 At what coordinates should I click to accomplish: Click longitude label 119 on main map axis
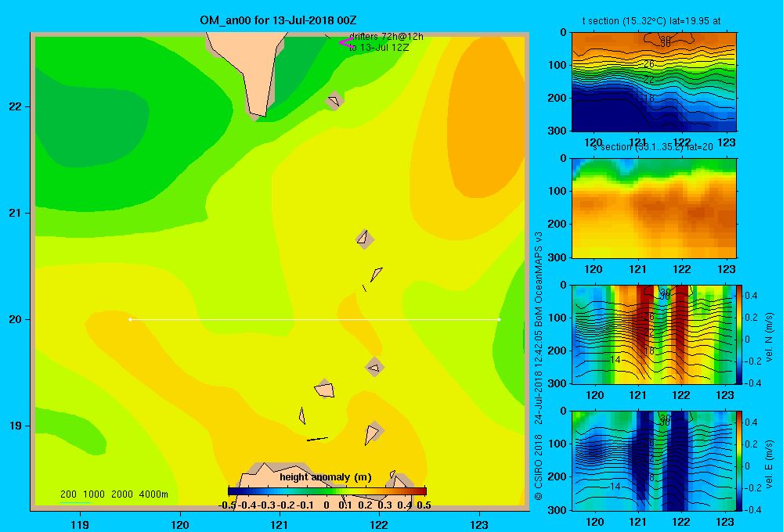[80, 524]
